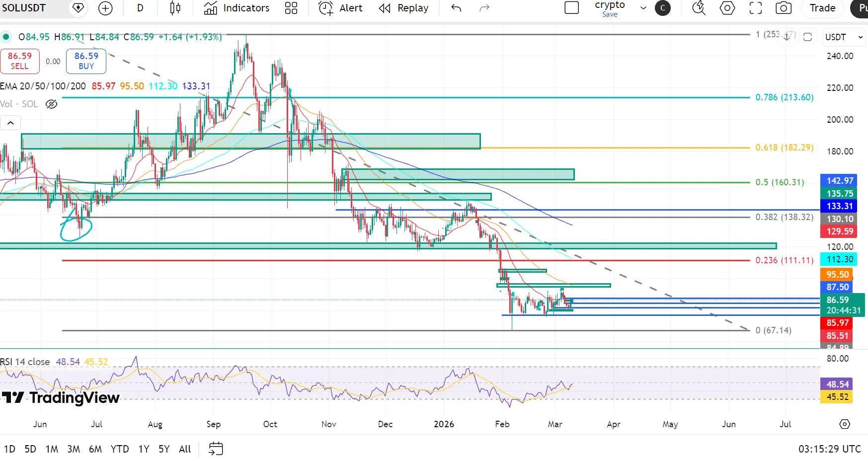Change the candlestick chart style
Viewport: 868px width, 461px height.
[175, 8]
